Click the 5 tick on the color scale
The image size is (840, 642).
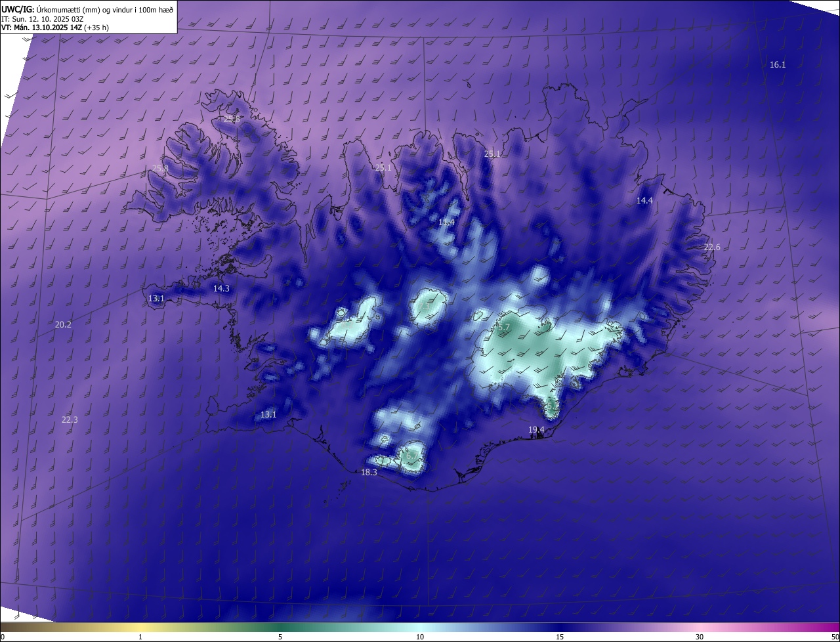[280, 637]
